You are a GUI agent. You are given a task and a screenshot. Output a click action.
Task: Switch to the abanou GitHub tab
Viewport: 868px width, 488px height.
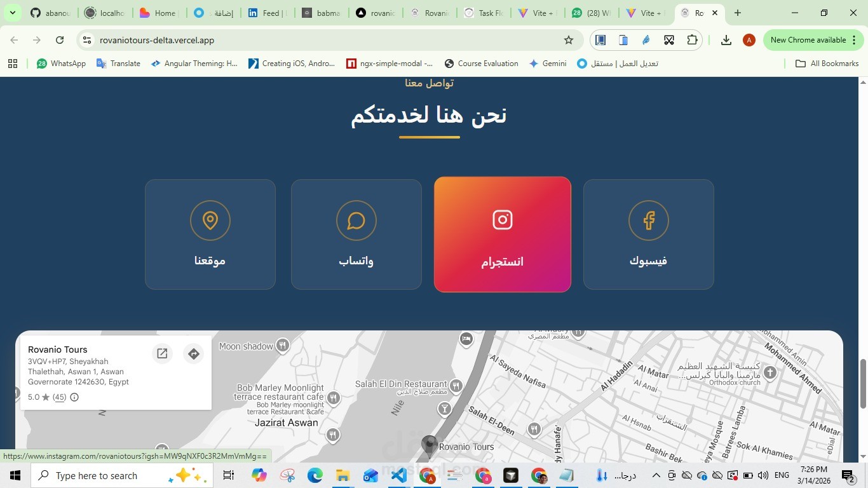51,13
